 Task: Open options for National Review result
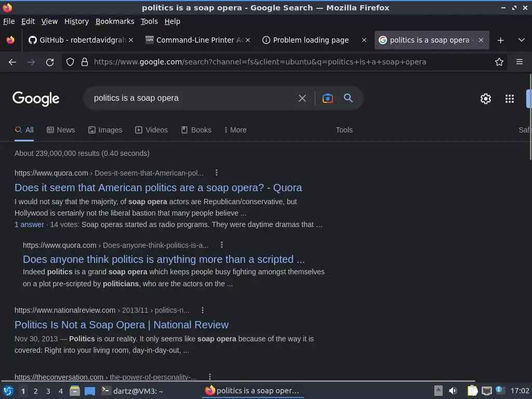[x=203, y=310]
